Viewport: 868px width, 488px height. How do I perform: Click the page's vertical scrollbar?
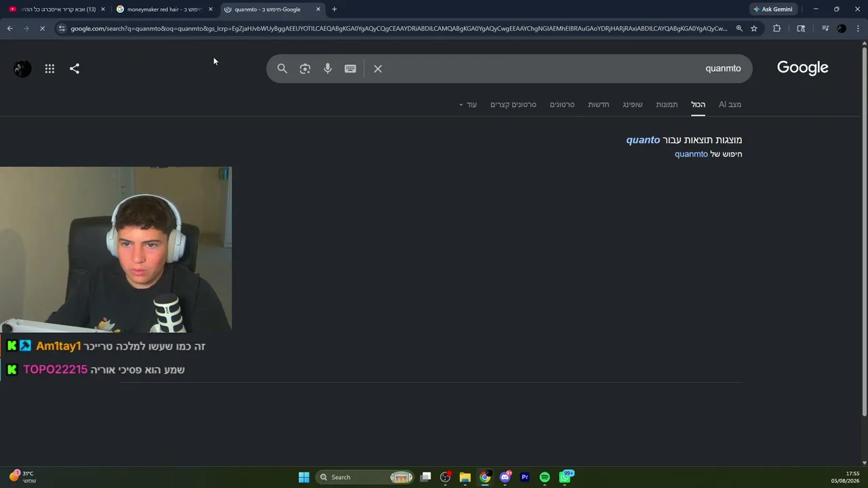864,230
